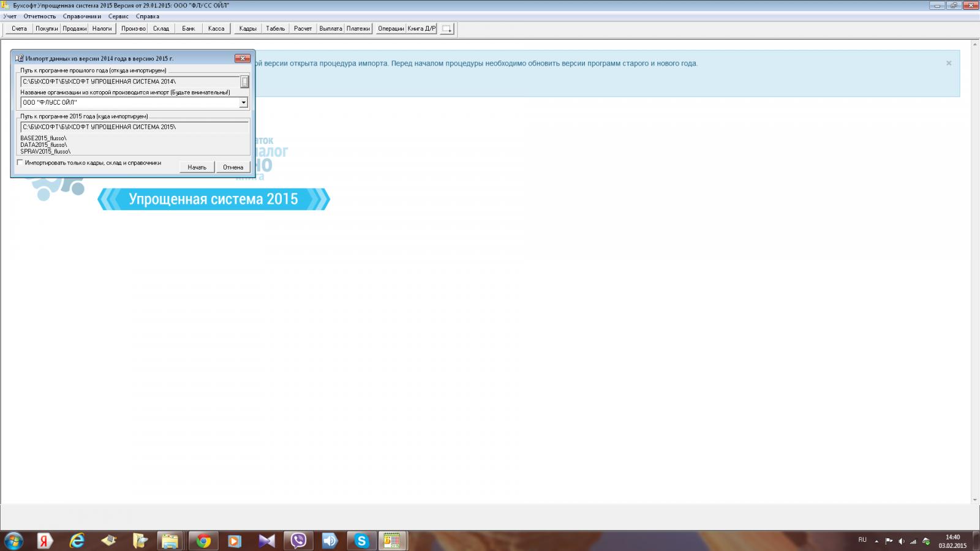Open Google Chrome from the taskbar
980x551 pixels.
pos(203,541)
